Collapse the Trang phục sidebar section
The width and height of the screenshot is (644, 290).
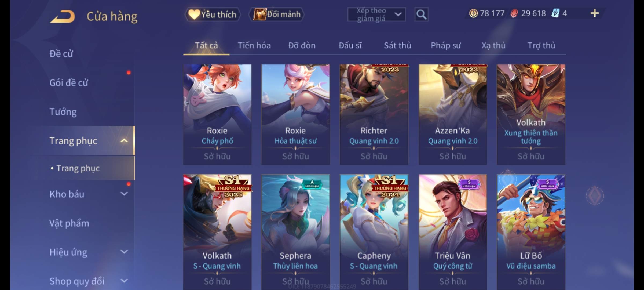(x=124, y=141)
